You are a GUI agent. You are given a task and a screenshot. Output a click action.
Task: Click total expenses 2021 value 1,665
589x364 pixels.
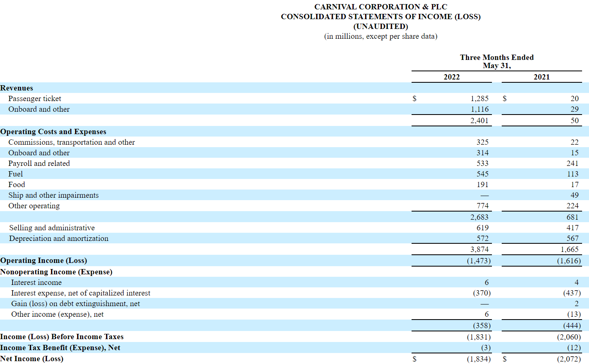coord(569,249)
